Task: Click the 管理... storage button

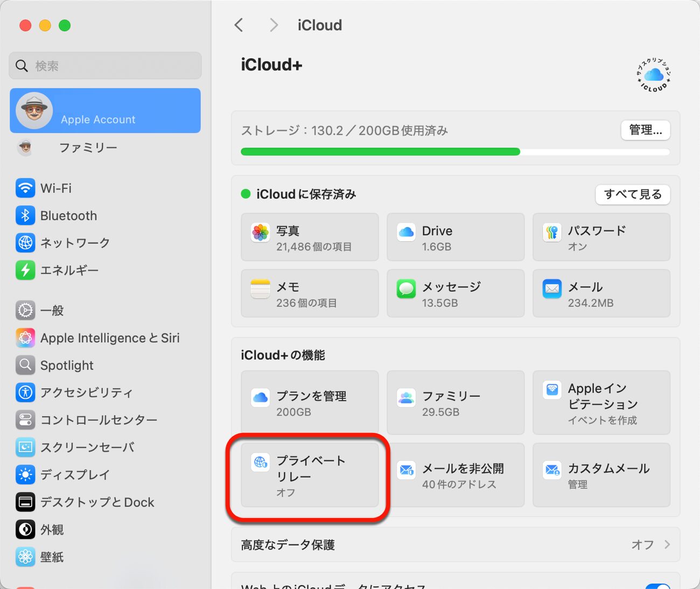Action: click(x=645, y=130)
